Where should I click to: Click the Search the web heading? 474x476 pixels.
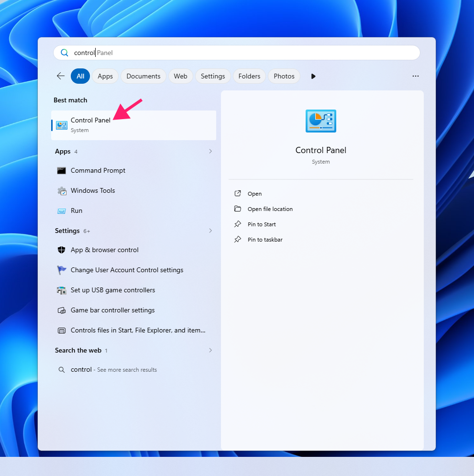pyautogui.click(x=78, y=350)
